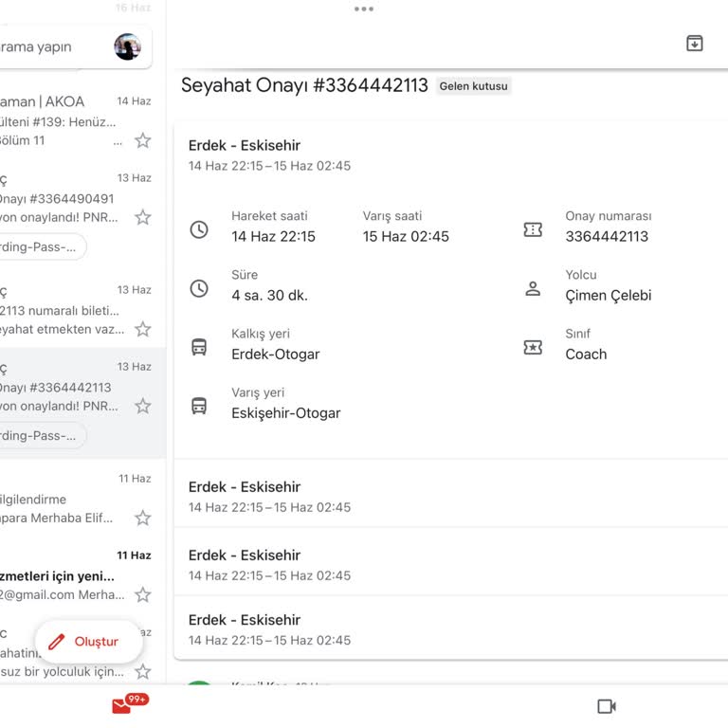Star the 'Merhaba Elif' 11 Haz email
This screenshot has width=728, height=728.
(142, 518)
